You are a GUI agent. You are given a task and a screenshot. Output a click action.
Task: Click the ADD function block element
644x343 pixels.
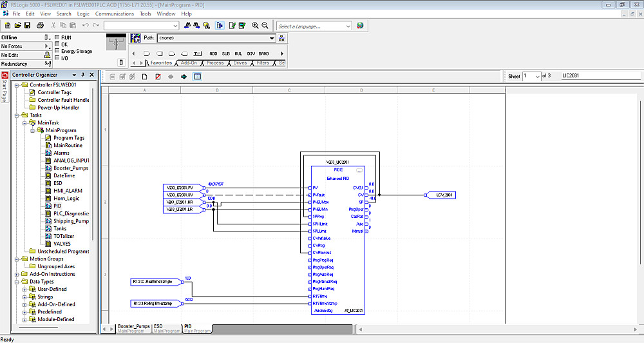click(x=213, y=54)
